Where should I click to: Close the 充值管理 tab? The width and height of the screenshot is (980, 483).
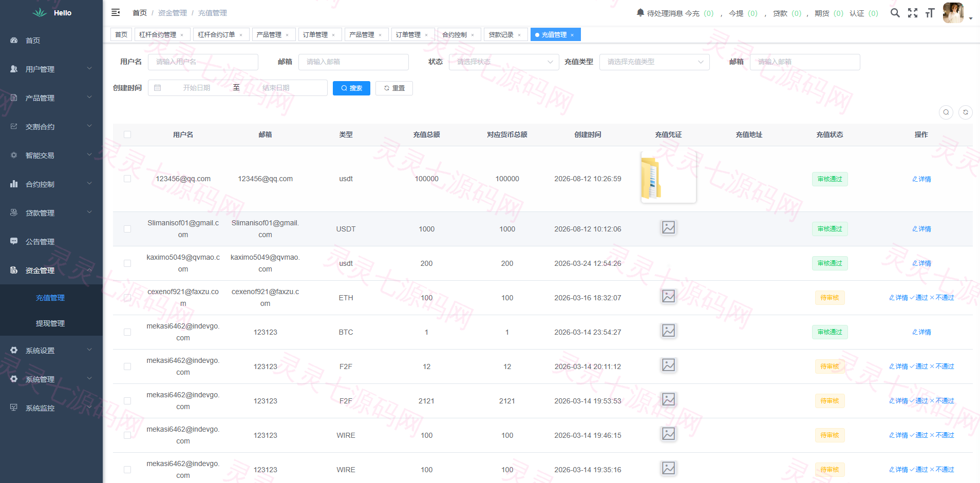(x=572, y=35)
